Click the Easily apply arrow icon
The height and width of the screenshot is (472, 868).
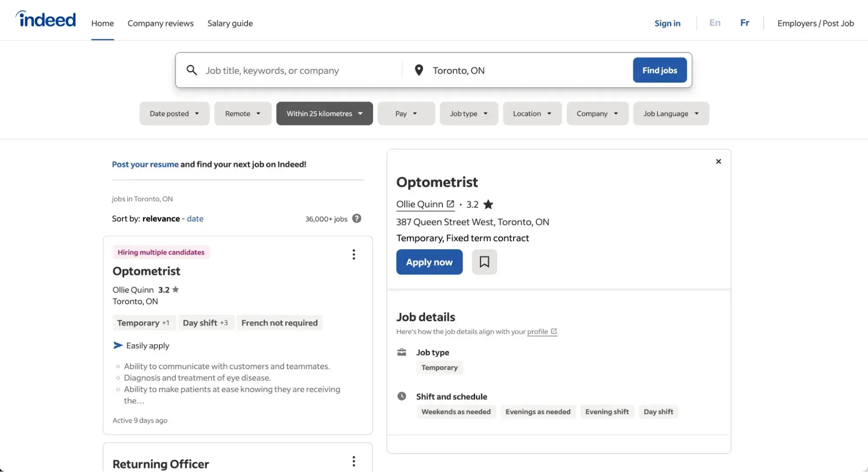118,345
